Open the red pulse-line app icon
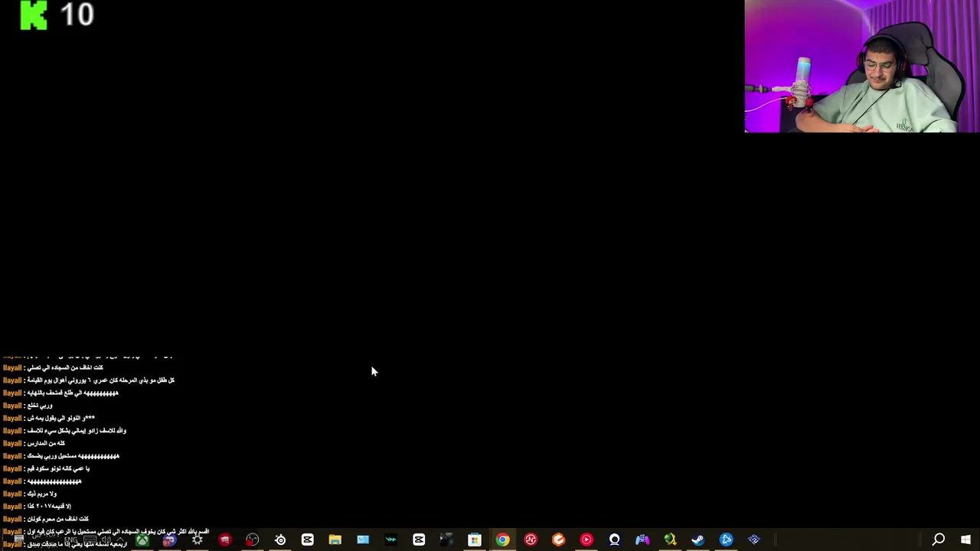Screen dimensions: 980x551 531,540
